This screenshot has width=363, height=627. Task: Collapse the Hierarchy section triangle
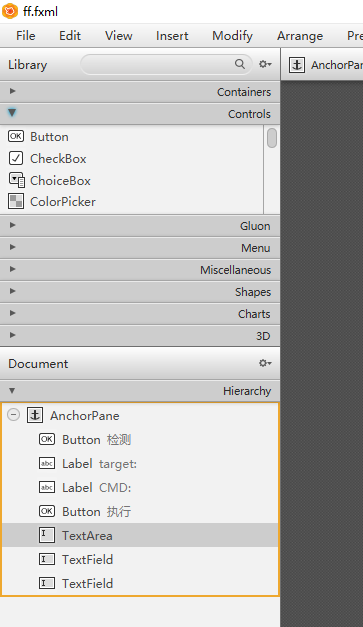pos(12,391)
